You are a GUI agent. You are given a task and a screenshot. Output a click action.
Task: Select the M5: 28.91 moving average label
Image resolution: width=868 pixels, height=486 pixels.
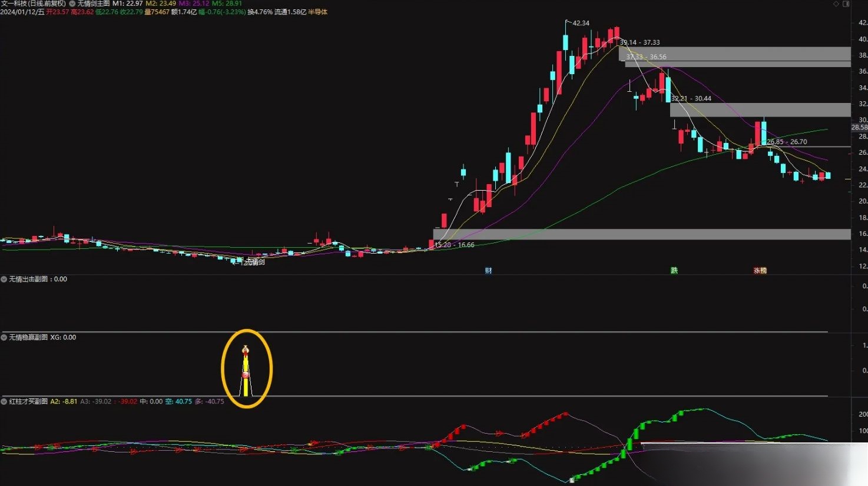coord(227,4)
